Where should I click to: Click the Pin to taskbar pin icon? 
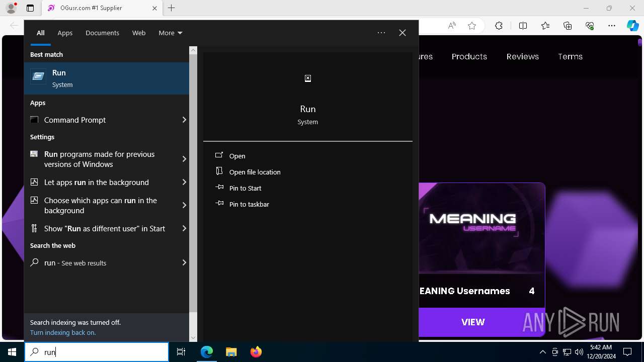(219, 204)
